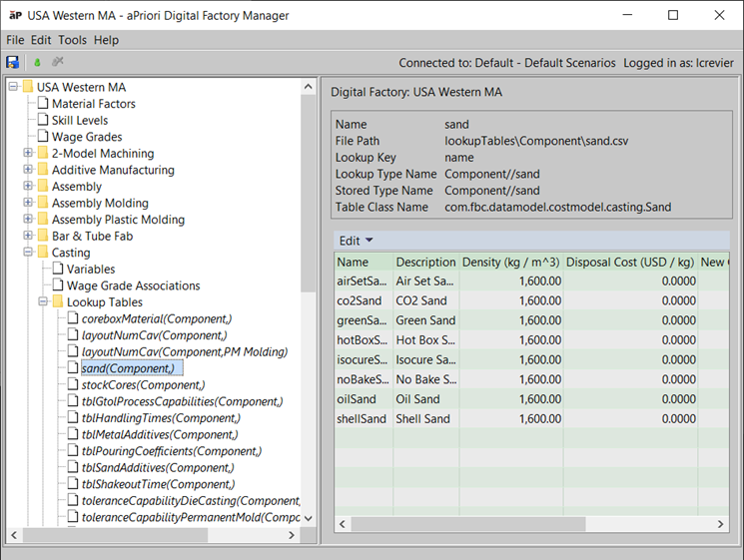Select tblSandAdditives(Component,) table
This screenshot has width=744, height=560.
coord(158,467)
